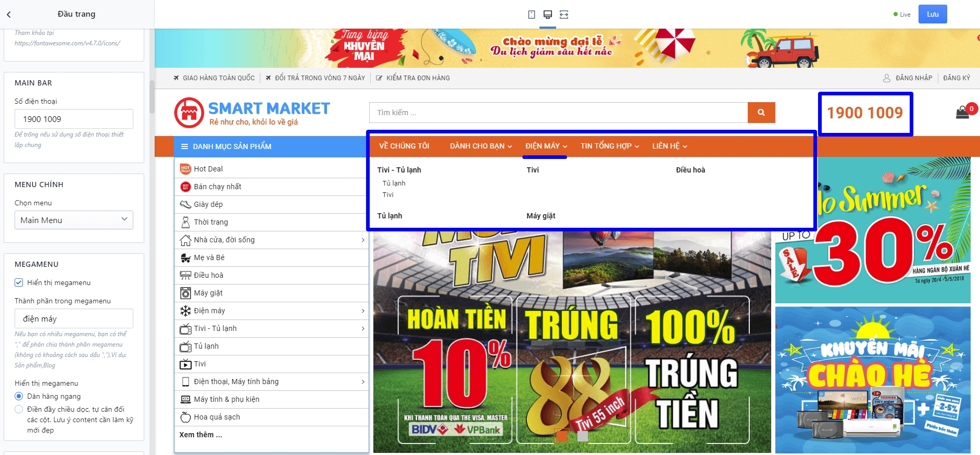Click the Hot Deal category icon
Viewport: 980px width, 455px height.
click(185, 169)
